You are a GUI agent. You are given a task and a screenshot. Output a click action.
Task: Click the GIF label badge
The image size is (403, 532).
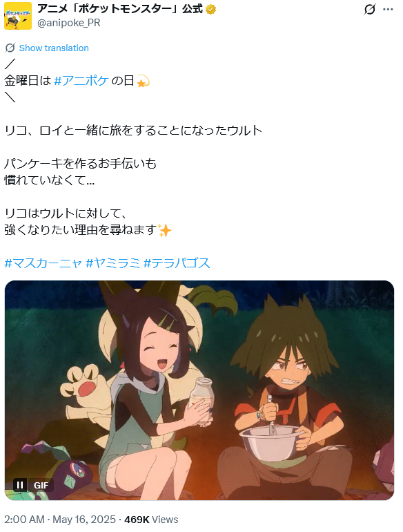point(41,485)
